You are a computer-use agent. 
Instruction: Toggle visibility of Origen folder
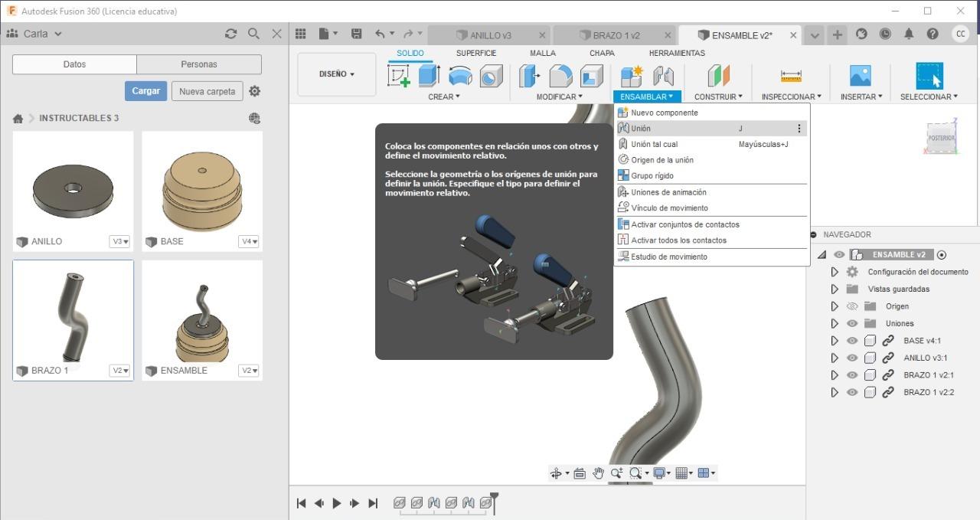coord(852,306)
